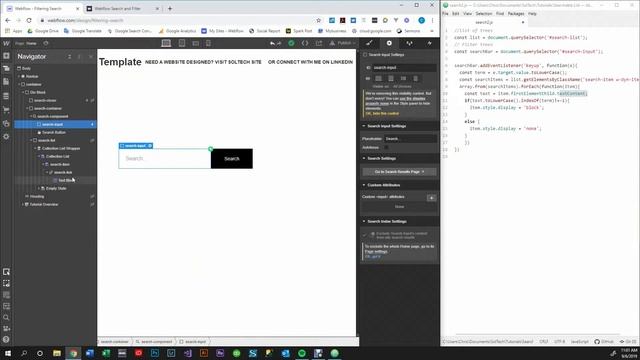Collapse the Collection List Wrapper item
The height and width of the screenshot is (360, 640).
35,148
